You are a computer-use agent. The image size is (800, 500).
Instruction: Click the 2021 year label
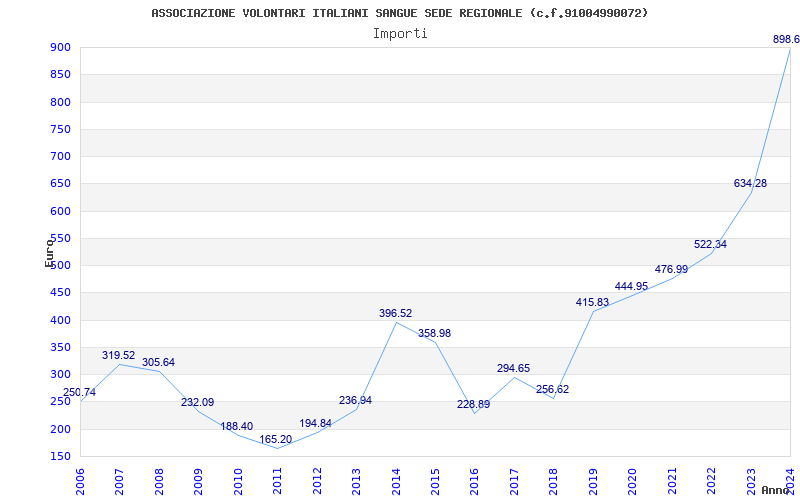pyautogui.click(x=671, y=482)
